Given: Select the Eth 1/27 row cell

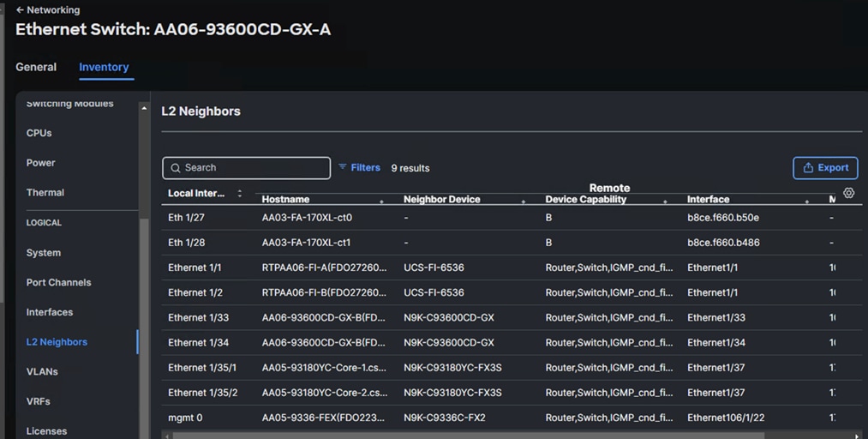Looking at the screenshot, I should 186,218.
